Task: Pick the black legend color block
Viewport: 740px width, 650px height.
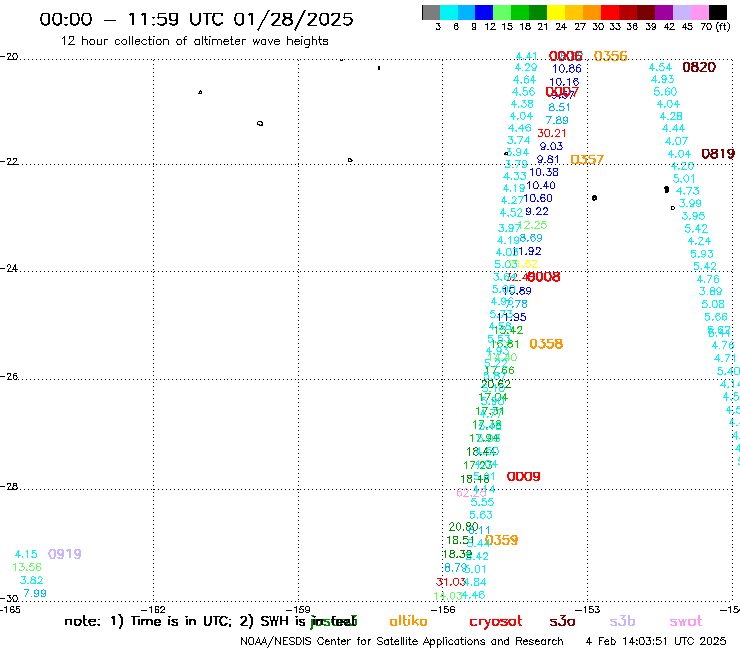Action: pyautogui.click(x=717, y=12)
